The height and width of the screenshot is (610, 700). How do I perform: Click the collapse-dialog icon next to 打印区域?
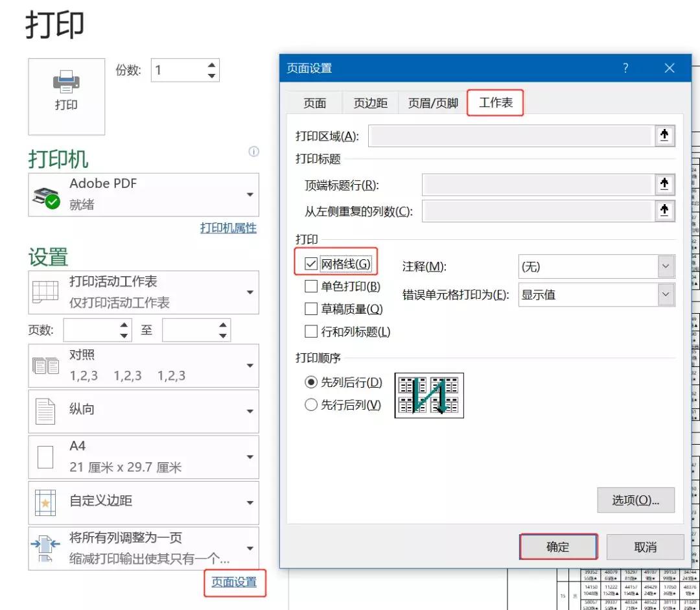pos(665,135)
